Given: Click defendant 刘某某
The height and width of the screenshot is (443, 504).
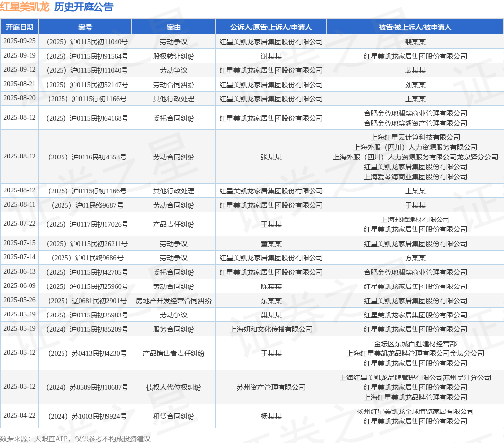Looking at the screenshot, I should coord(415,85).
